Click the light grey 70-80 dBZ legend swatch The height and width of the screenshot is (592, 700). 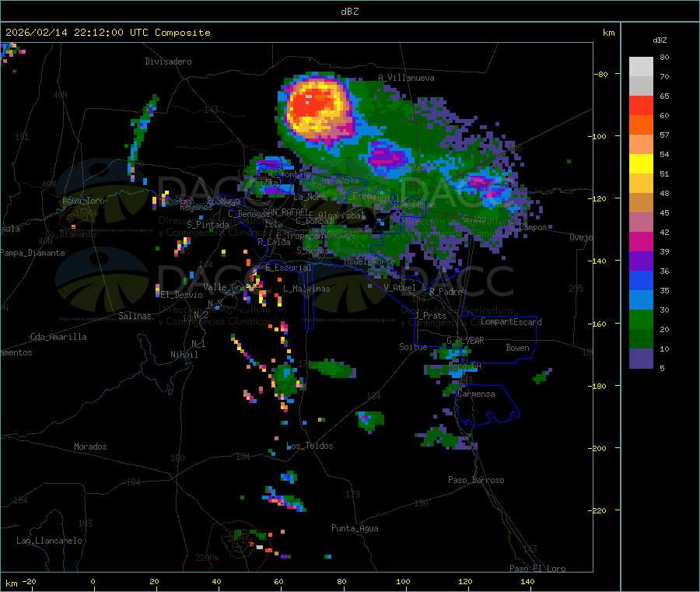click(641, 67)
